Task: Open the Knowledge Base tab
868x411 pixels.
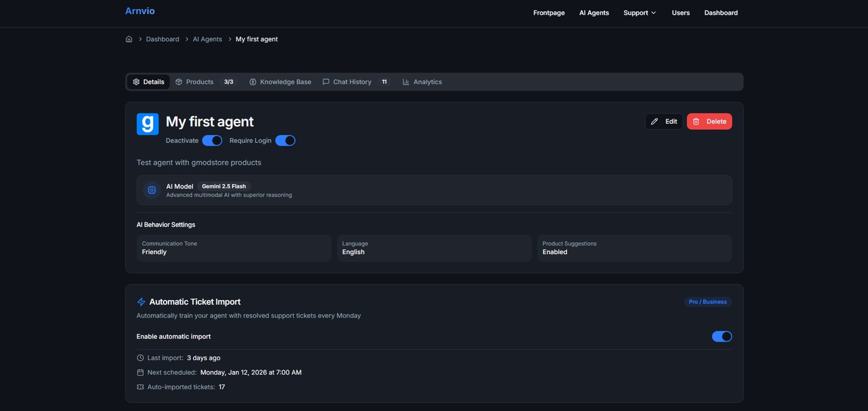Action: [280, 82]
